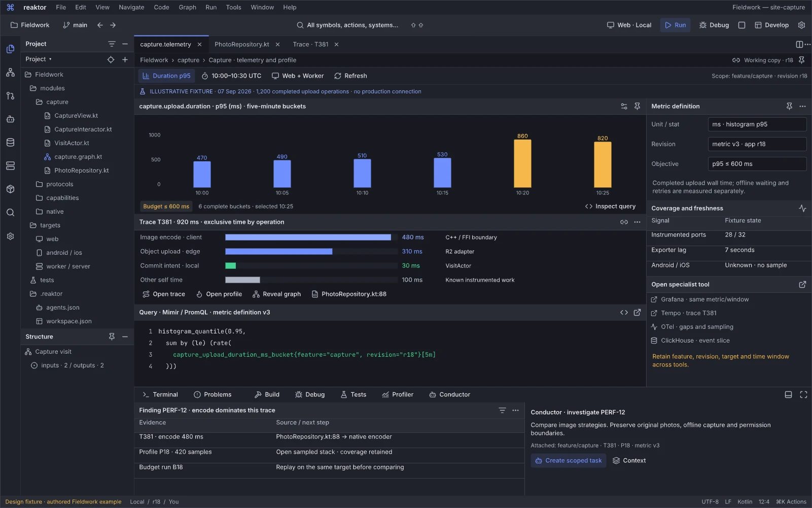Click Inspect query
The width and height of the screenshot is (812, 508).
point(610,206)
